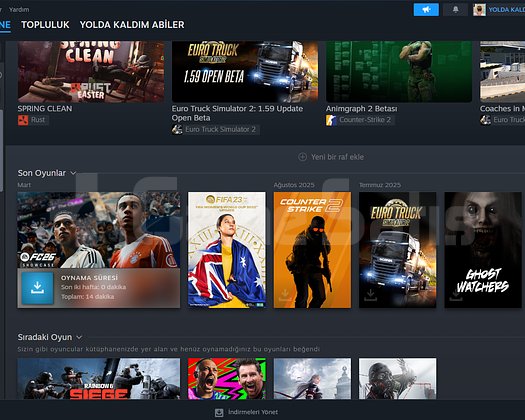Expand the Son Oyunlar shelf dropdown
Screen dimensions: 525x420
pyautogui.click(x=73, y=173)
